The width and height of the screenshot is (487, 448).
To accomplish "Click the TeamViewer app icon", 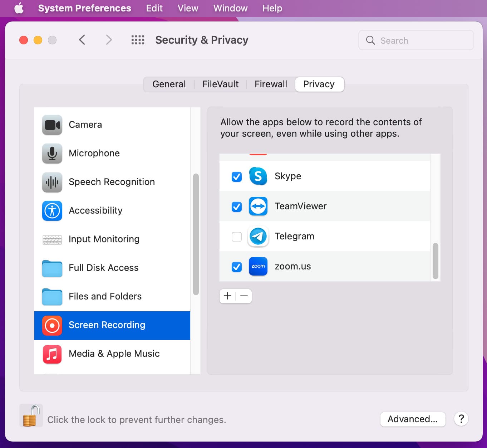I will (x=258, y=206).
